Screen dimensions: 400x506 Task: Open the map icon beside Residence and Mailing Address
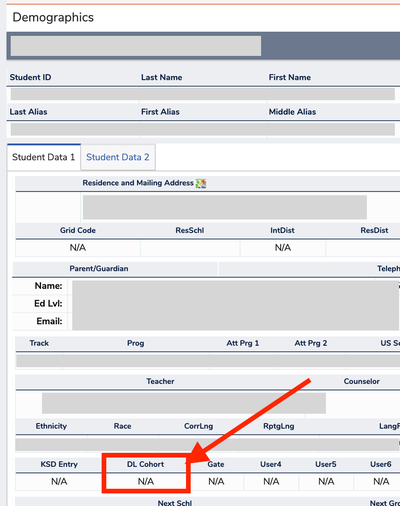201,183
